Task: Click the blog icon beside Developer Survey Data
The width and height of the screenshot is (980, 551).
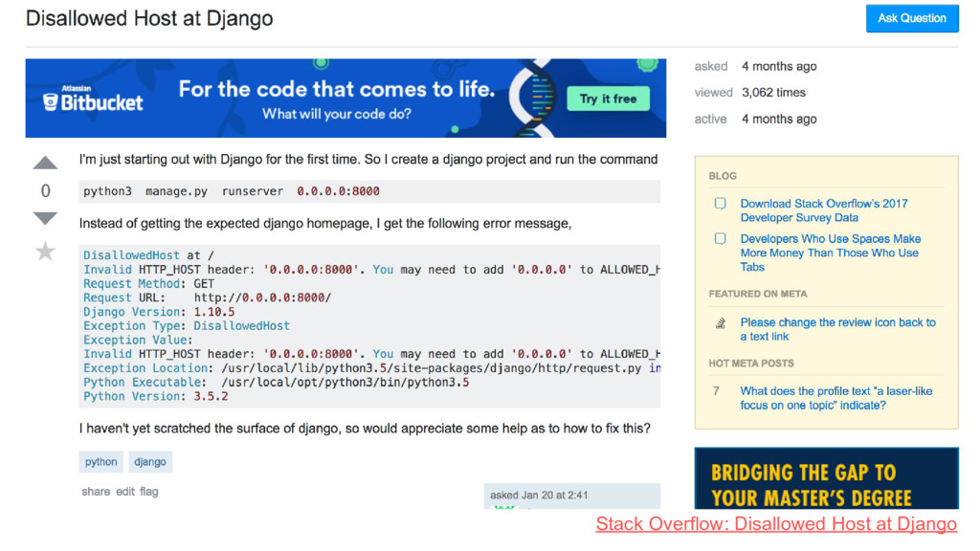Action: click(720, 204)
